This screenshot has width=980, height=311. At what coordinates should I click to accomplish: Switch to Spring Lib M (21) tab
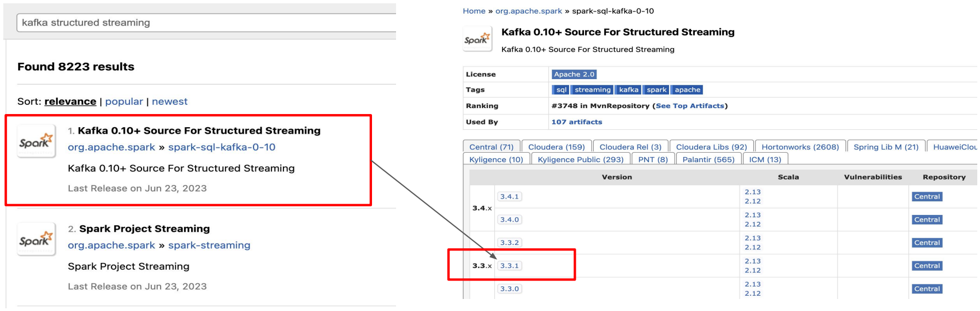[x=886, y=147]
